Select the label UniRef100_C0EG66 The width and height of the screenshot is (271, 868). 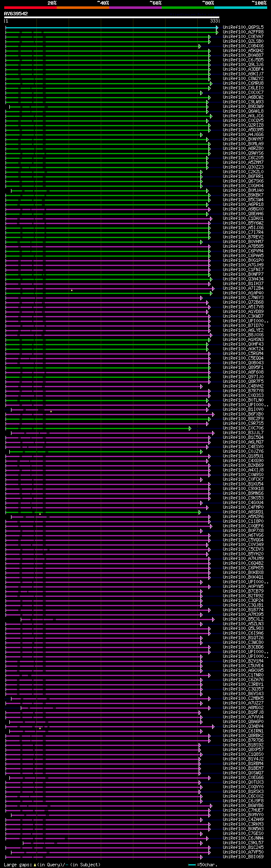click(x=243, y=778)
